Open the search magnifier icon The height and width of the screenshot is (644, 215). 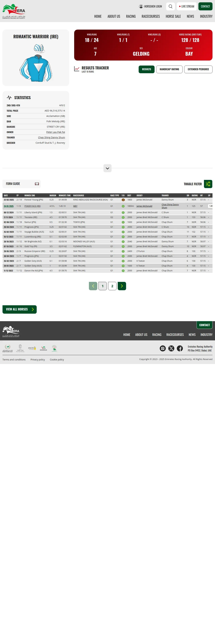pyautogui.click(x=170, y=7)
